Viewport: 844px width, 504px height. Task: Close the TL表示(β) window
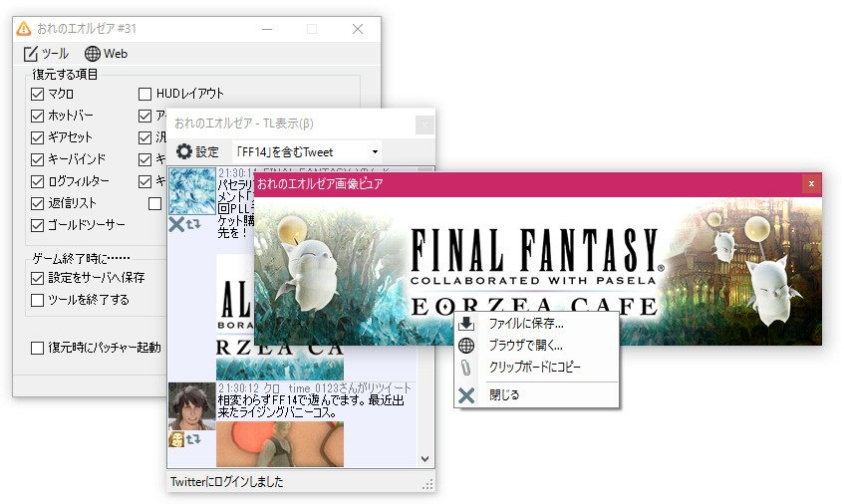coord(424,125)
